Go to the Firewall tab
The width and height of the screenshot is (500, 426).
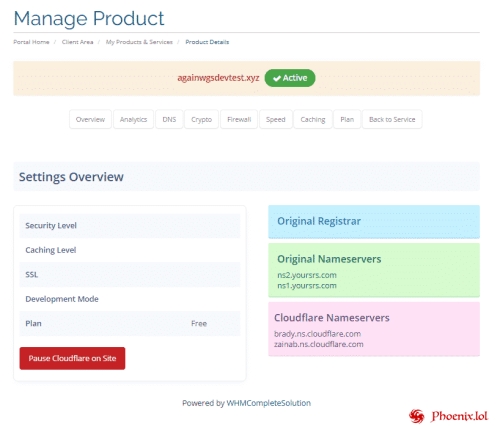239,119
